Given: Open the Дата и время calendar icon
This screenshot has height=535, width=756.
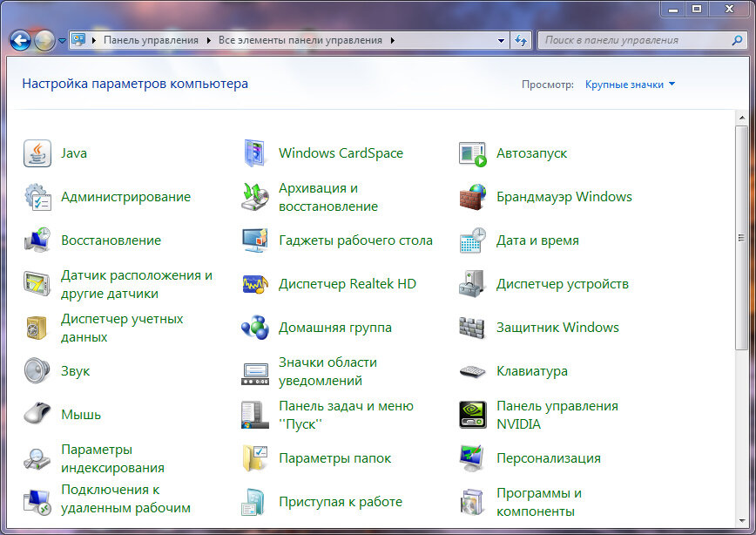Looking at the screenshot, I should click(x=472, y=240).
